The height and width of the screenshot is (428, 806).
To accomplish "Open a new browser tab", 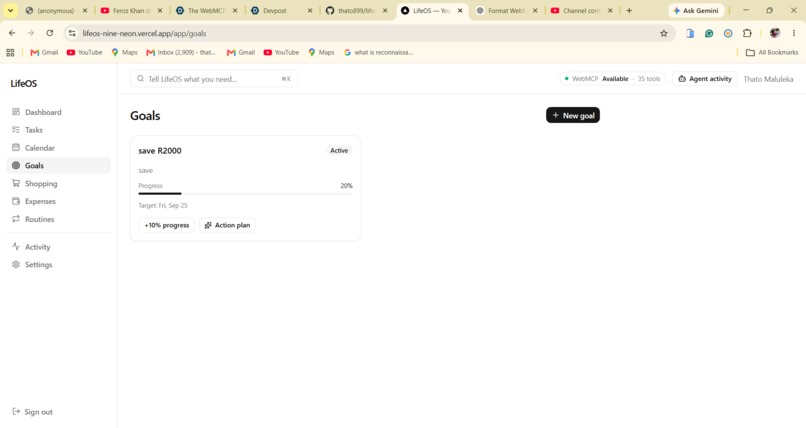I will [x=629, y=10].
